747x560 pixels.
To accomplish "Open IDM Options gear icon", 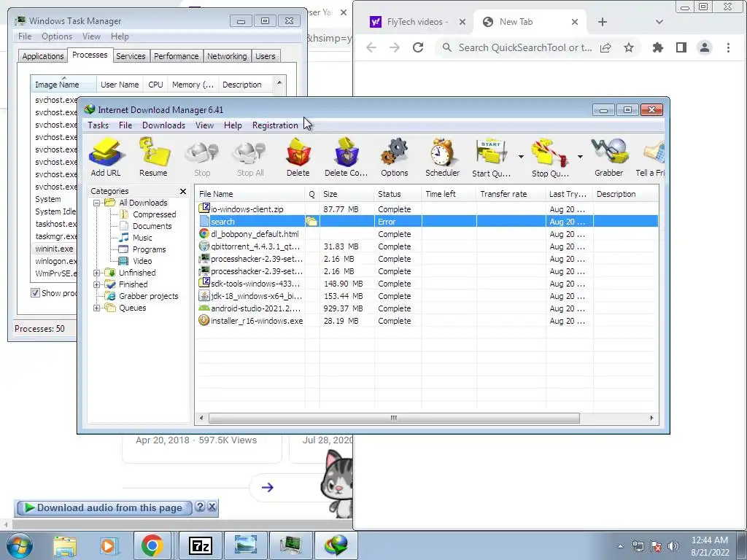I will click(x=395, y=157).
